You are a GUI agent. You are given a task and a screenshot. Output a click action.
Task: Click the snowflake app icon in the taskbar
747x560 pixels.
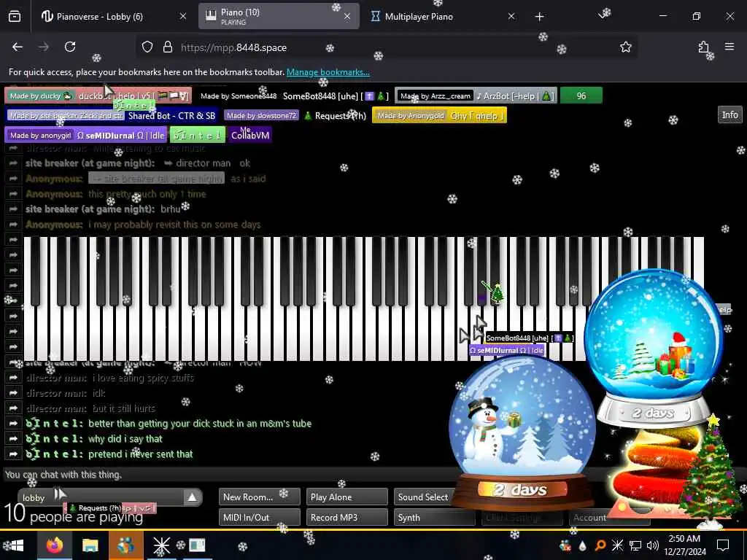(x=161, y=545)
